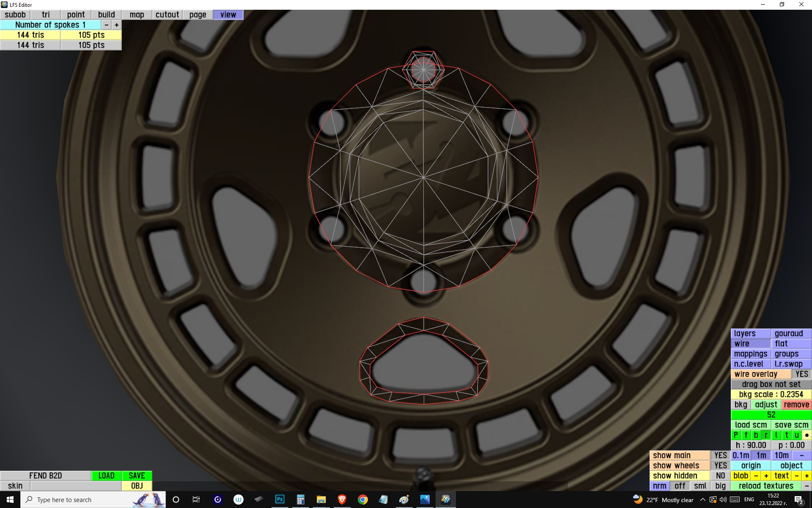
Task: Decrease text size with minus button
Action: point(797,476)
